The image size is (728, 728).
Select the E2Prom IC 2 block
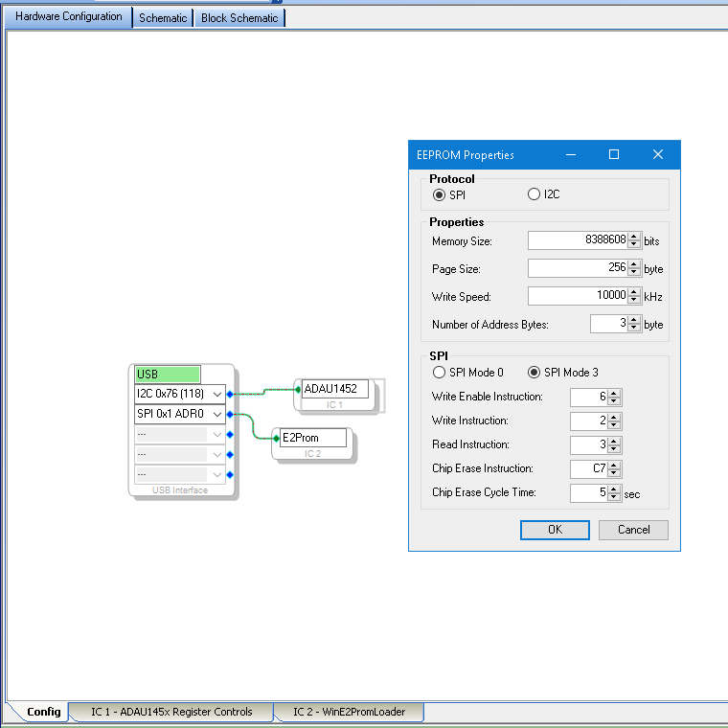[x=313, y=444]
